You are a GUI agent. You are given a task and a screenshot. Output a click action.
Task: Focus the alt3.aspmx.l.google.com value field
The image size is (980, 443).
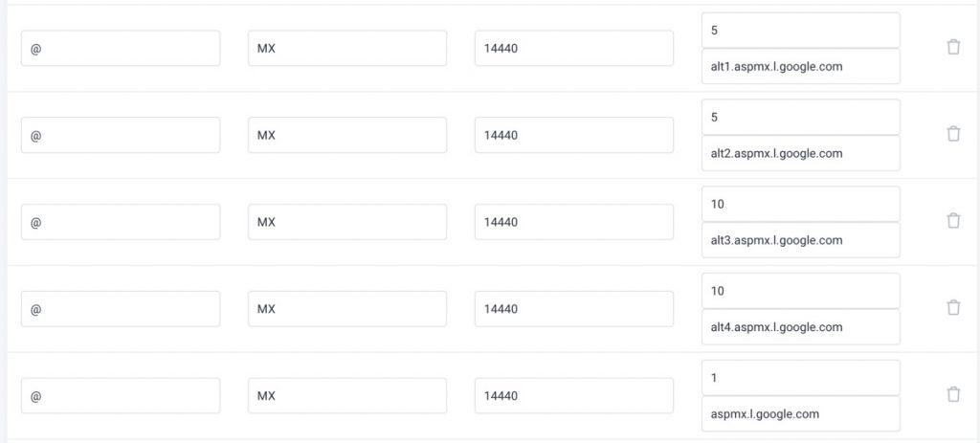point(801,240)
